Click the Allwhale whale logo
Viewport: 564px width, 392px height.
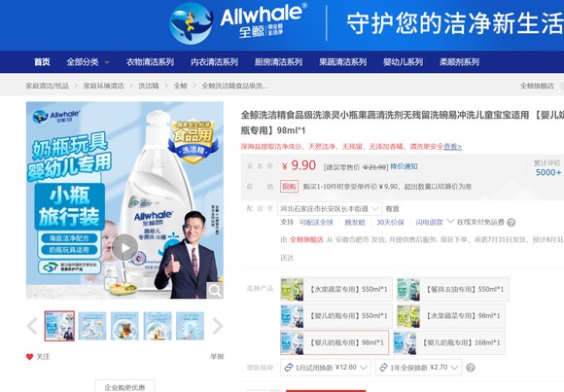point(191,23)
